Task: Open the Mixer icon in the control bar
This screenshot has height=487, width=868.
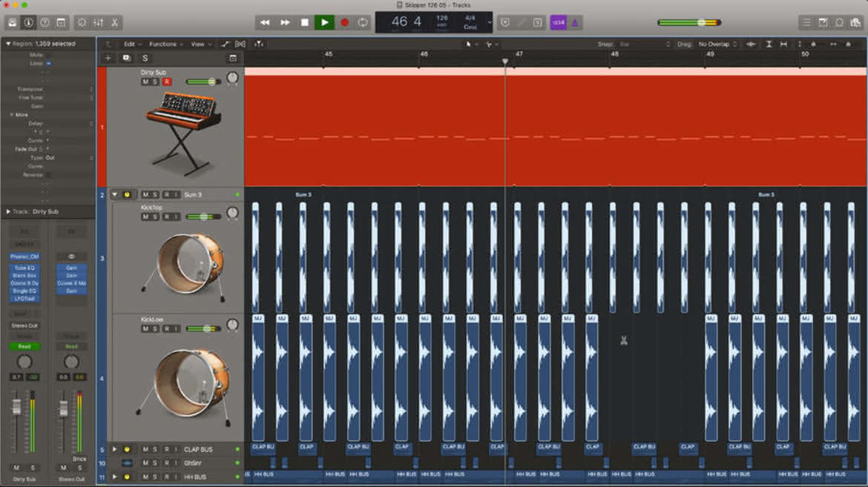Action: [x=99, y=23]
